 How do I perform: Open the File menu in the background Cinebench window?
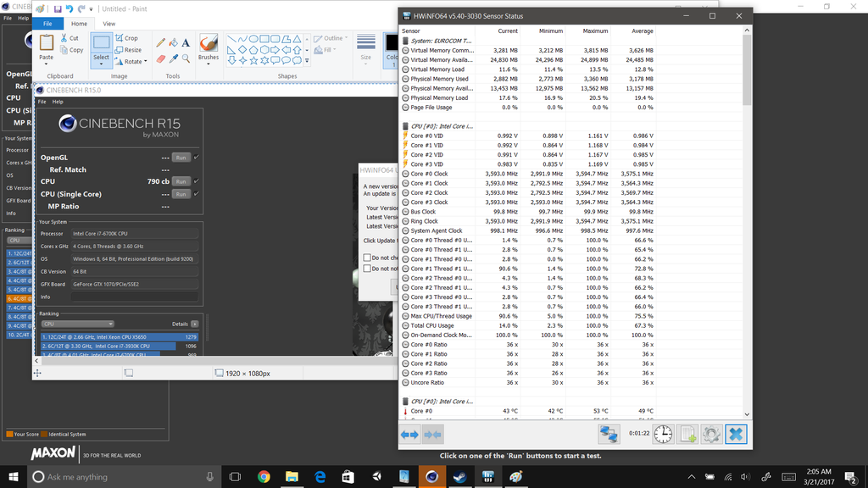pos(8,19)
